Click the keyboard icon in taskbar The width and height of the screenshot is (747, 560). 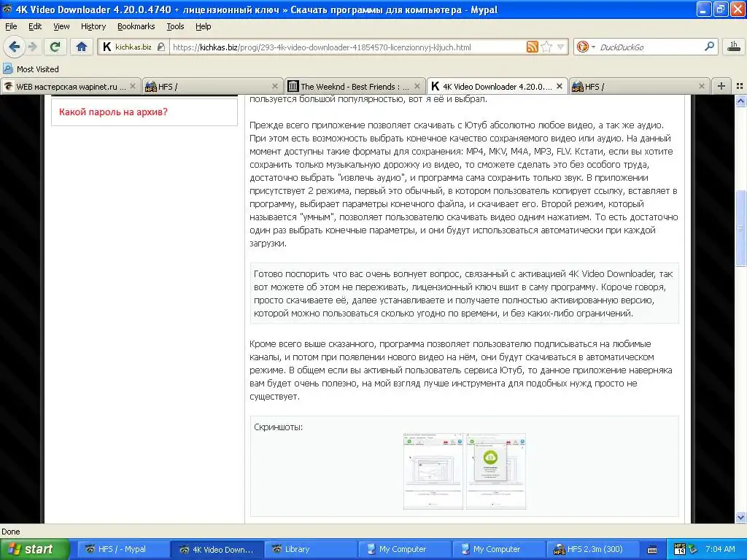tap(652, 550)
